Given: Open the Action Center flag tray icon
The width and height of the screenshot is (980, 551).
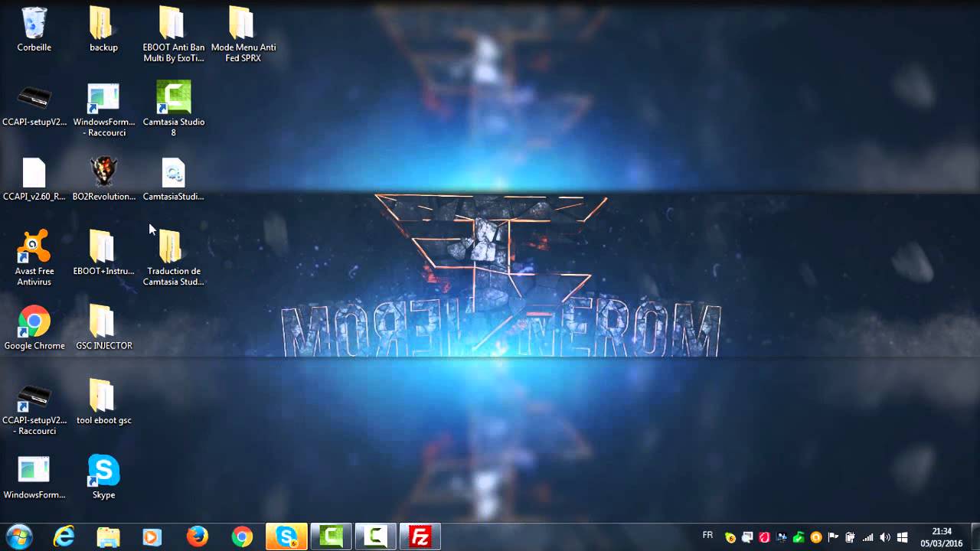Looking at the screenshot, I should (833, 538).
